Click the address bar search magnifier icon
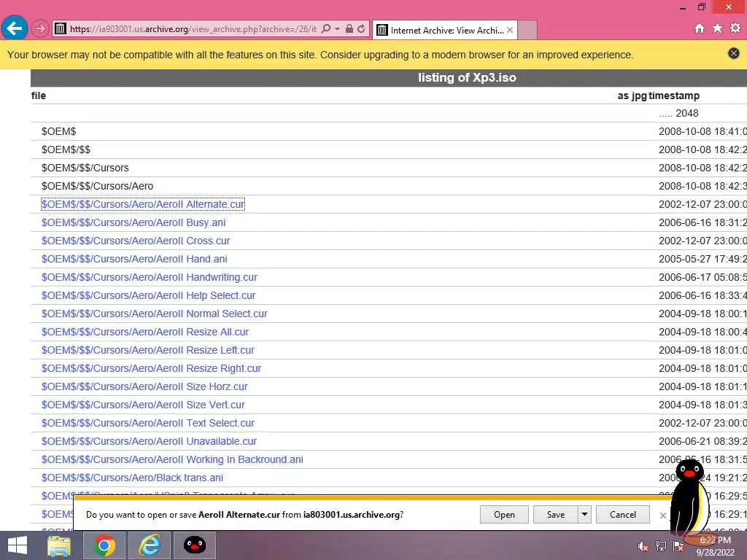Viewport: 747px width, 560px height. (x=326, y=29)
